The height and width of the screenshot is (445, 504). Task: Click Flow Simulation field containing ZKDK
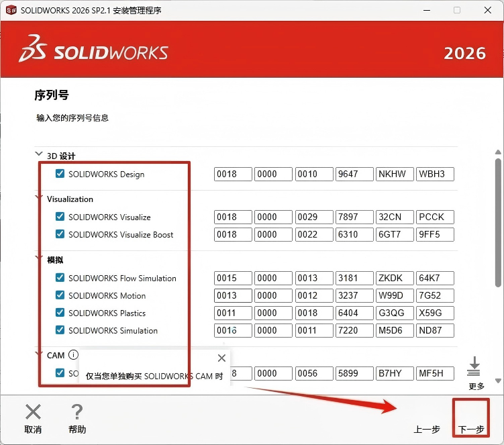(395, 278)
